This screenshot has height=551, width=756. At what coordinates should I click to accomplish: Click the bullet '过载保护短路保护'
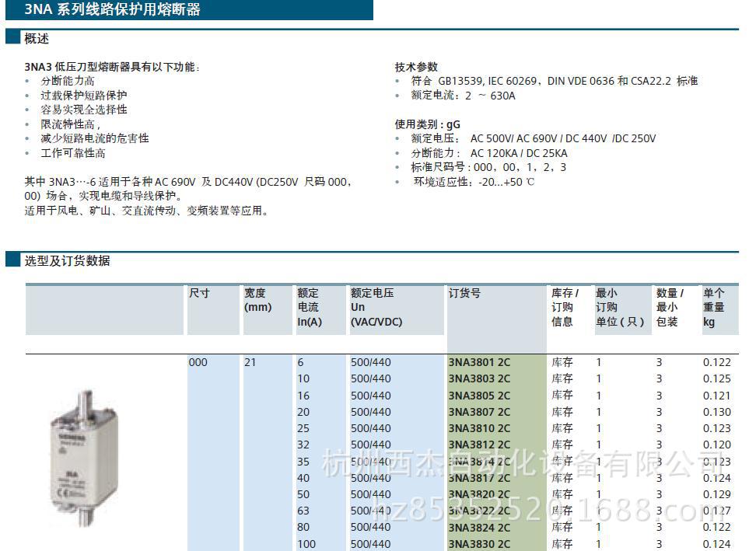tap(84, 96)
